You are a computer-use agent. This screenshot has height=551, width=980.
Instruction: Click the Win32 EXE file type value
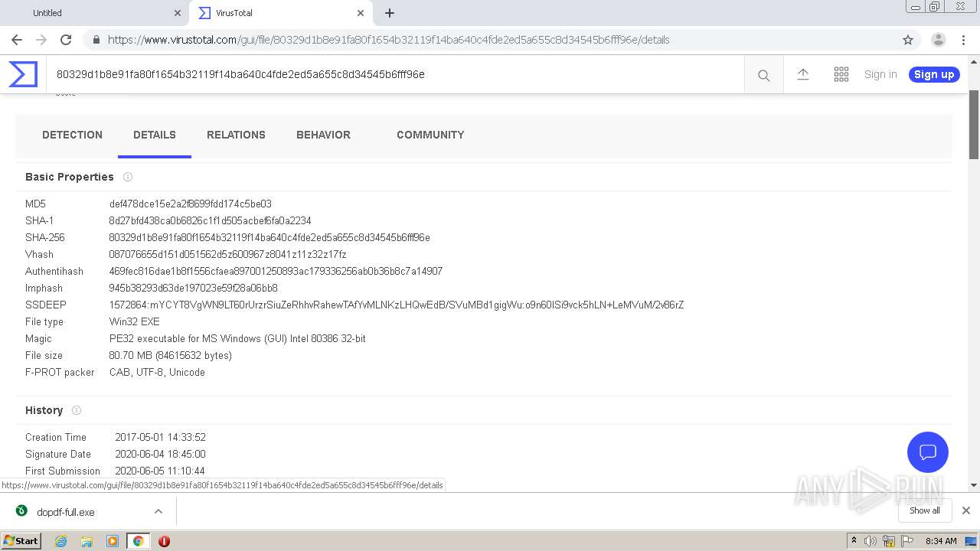coord(135,322)
